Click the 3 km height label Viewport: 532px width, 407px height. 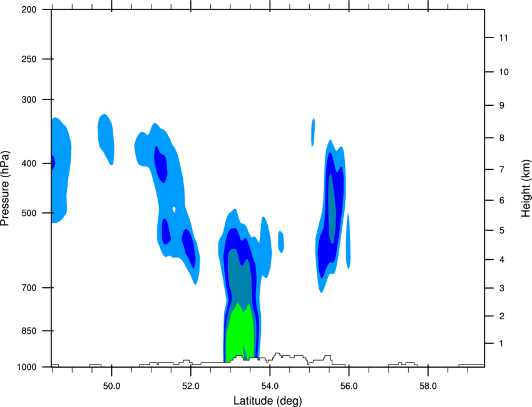coord(502,288)
